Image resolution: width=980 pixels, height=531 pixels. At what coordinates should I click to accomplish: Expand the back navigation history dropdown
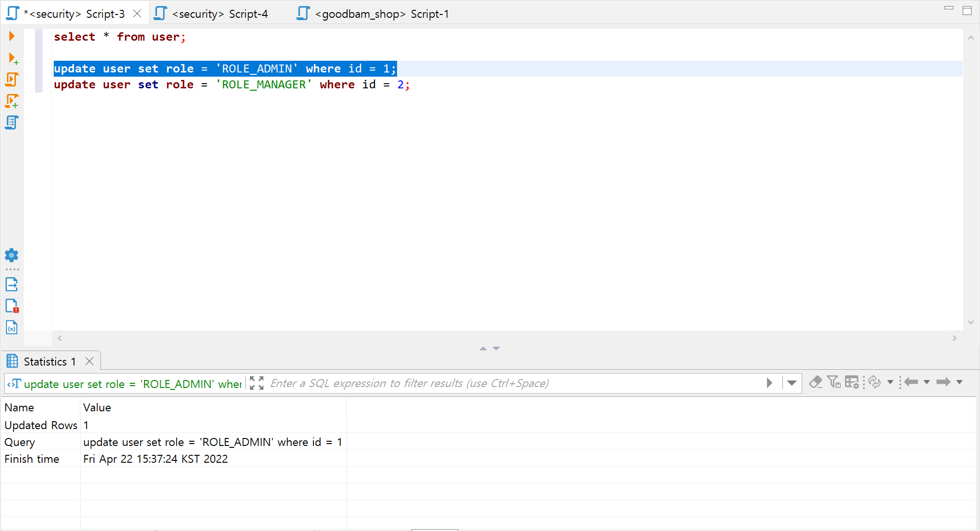[927, 382]
